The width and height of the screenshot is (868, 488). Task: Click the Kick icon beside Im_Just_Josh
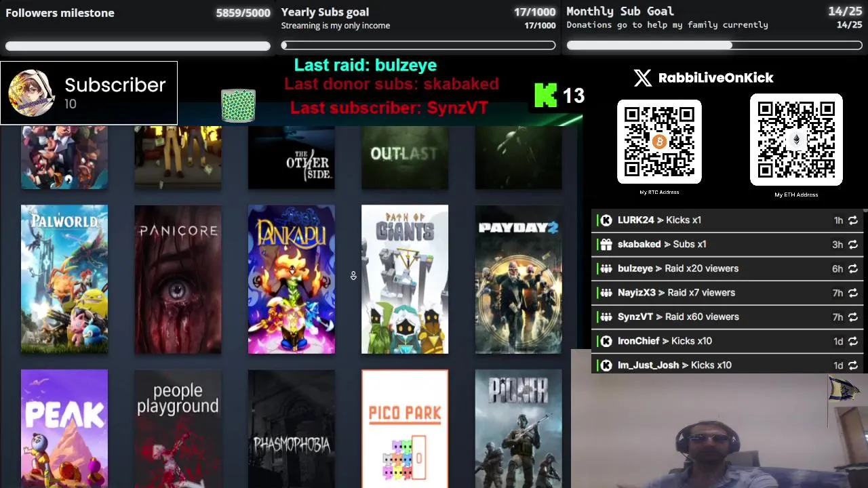click(606, 365)
